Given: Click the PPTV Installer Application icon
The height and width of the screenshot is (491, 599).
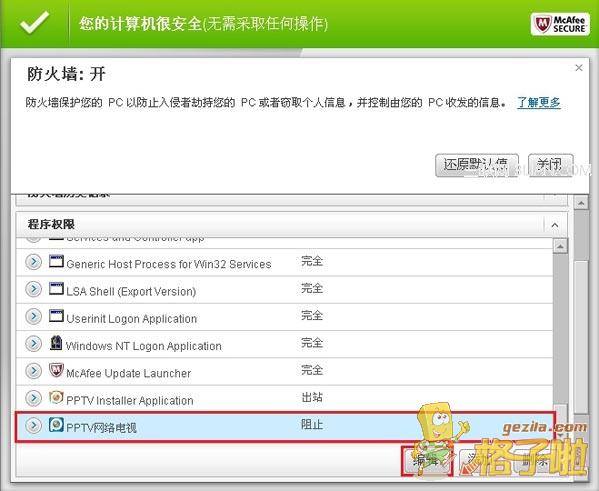Looking at the screenshot, I should point(56,397).
